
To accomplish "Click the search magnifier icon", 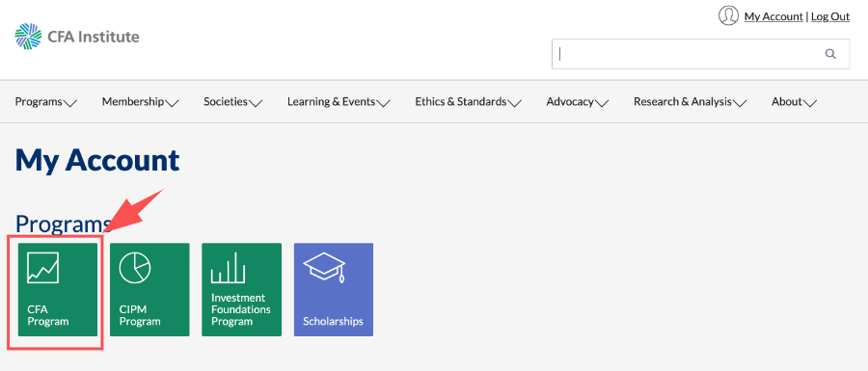I will point(830,54).
